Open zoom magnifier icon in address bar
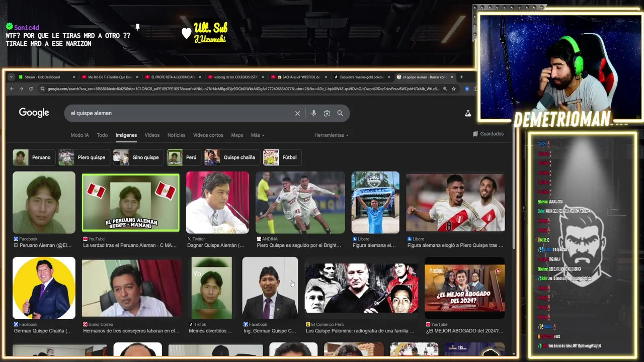The width and height of the screenshot is (644, 362). click(445, 89)
